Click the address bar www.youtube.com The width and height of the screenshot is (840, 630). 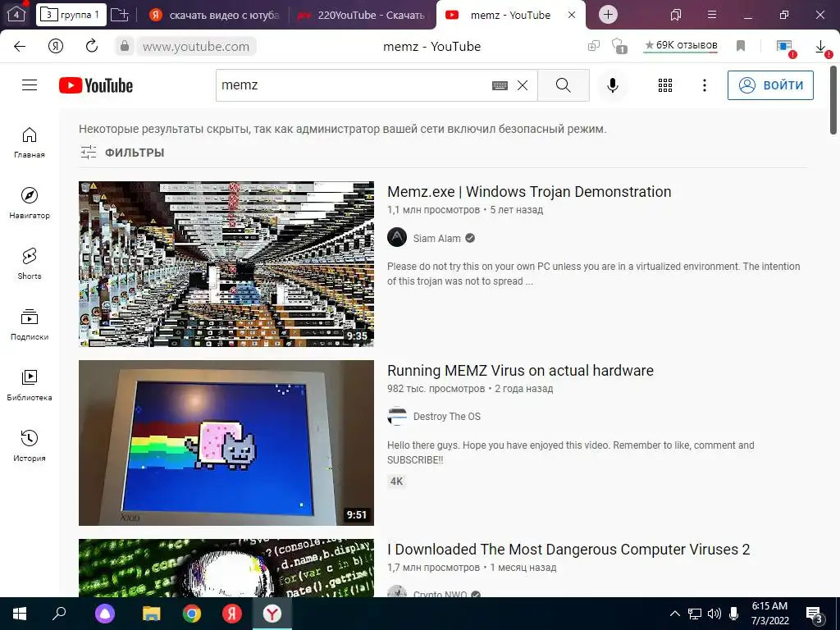pyautogui.click(x=196, y=47)
